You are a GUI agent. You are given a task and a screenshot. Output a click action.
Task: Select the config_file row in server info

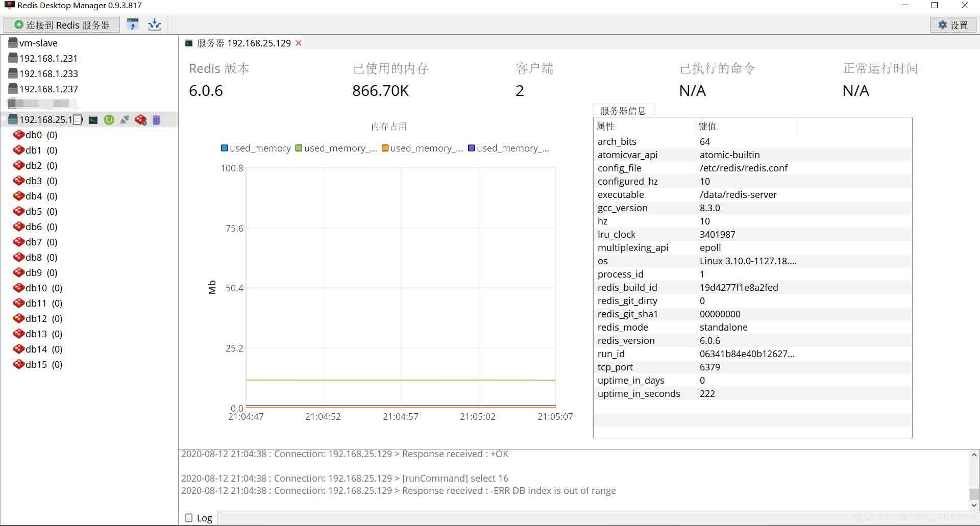point(752,168)
